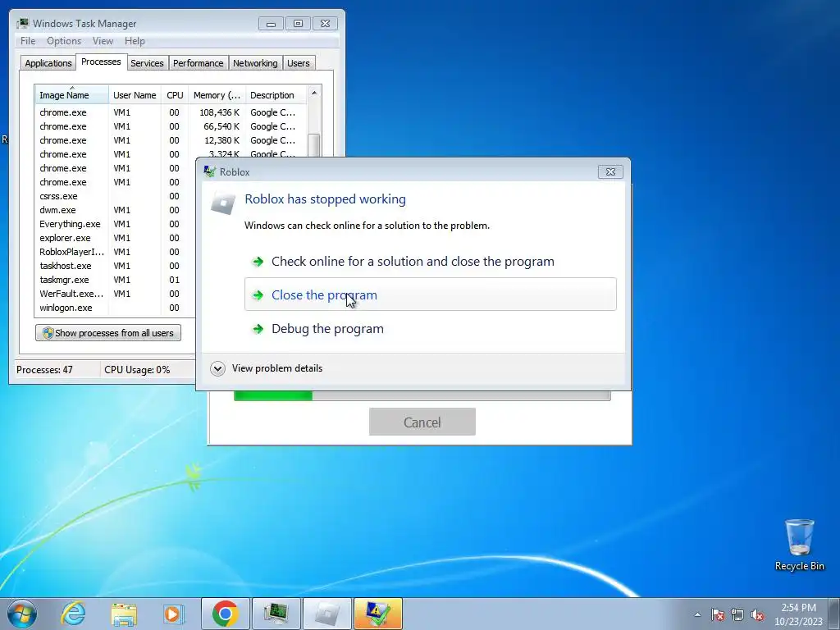Select the error reporting taskbar button
The width and height of the screenshot is (840, 630).
(x=377, y=614)
